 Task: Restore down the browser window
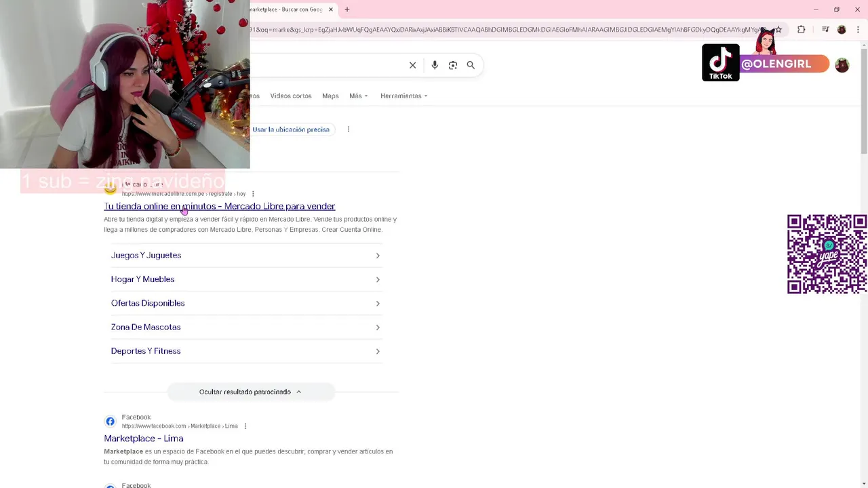point(837,9)
